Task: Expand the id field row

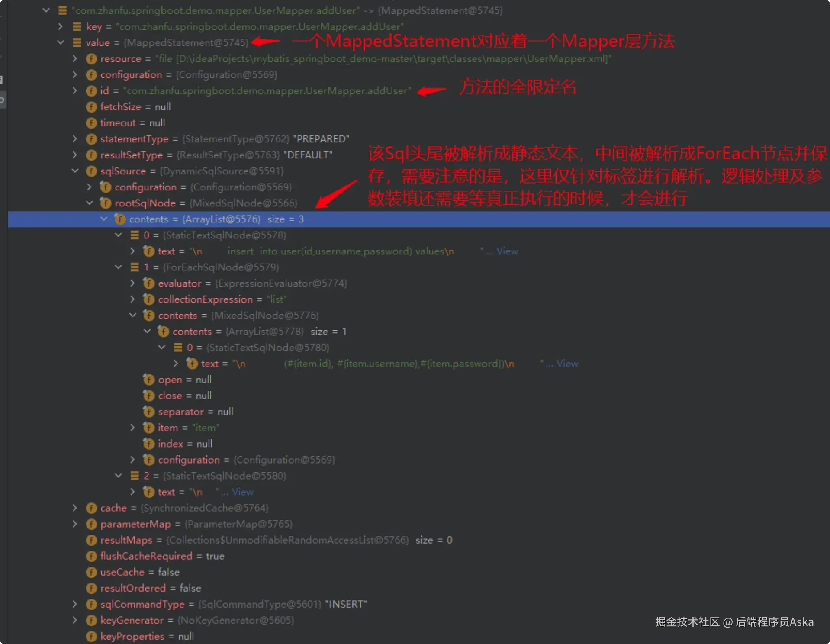Action: [75, 90]
